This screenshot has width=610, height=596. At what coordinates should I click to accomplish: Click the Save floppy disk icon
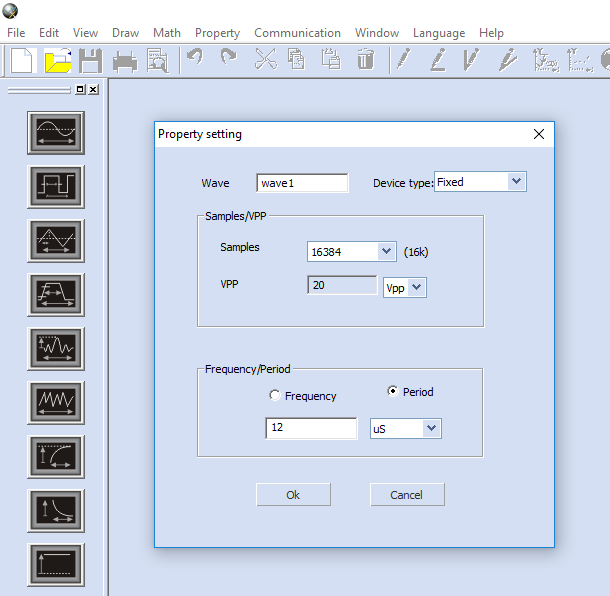pyautogui.click(x=90, y=60)
